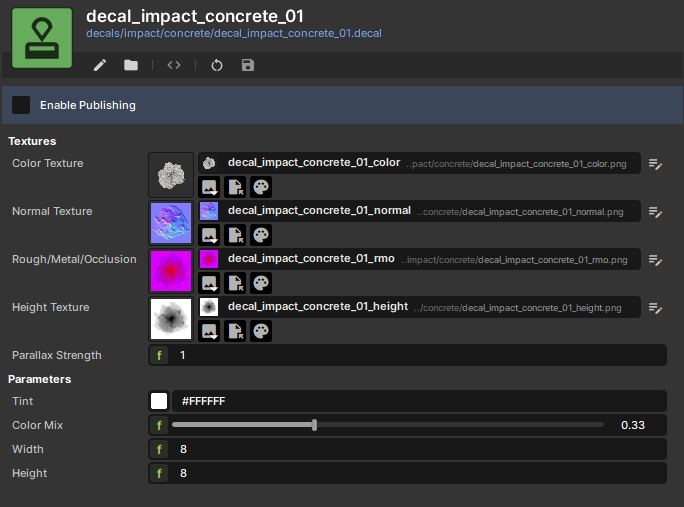Click the code brackets icon in header
684x507 pixels.
(x=174, y=65)
